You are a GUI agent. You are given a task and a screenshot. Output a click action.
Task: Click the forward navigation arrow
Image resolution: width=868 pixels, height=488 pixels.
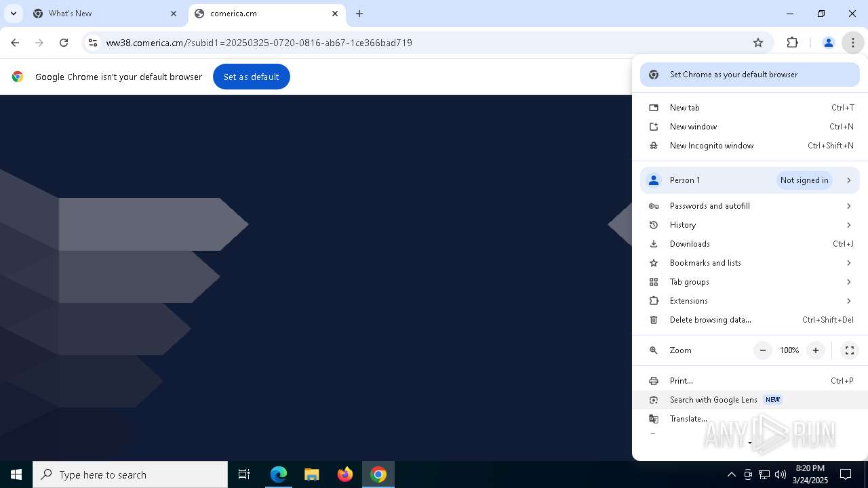(x=39, y=43)
